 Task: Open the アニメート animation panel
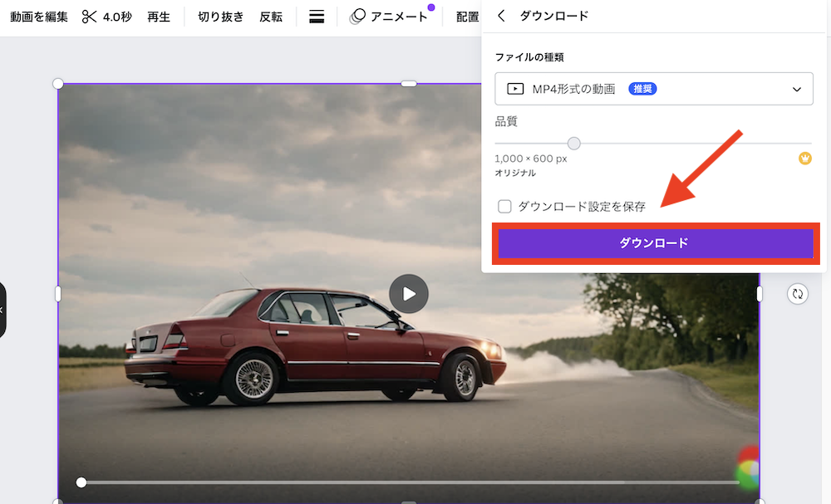(x=399, y=17)
